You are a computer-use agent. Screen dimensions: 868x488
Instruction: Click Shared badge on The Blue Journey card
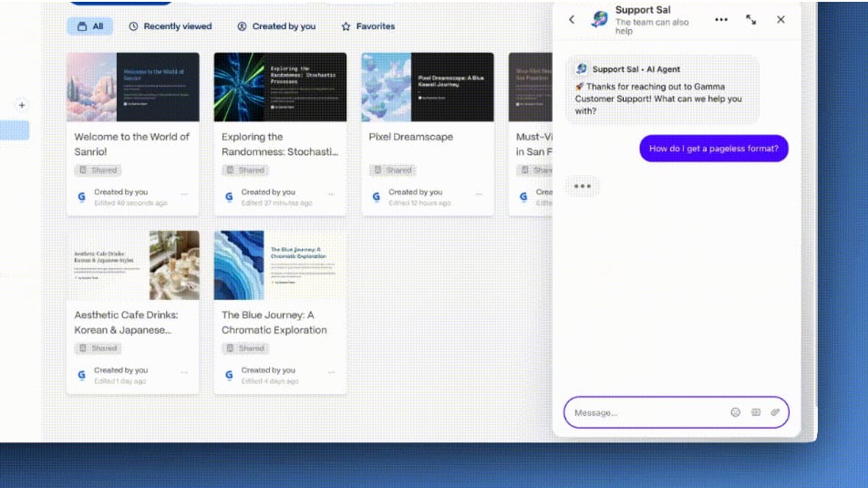point(245,348)
